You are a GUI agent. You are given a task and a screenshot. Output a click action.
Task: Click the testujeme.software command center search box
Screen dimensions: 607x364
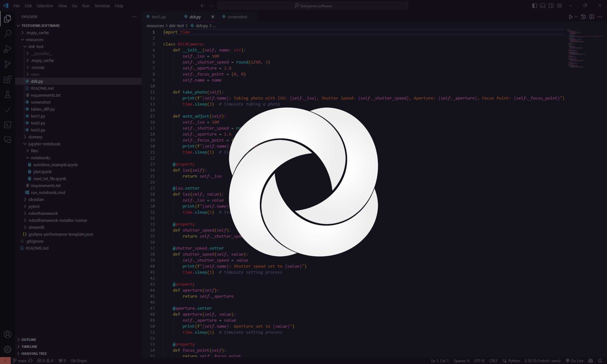(x=313, y=6)
